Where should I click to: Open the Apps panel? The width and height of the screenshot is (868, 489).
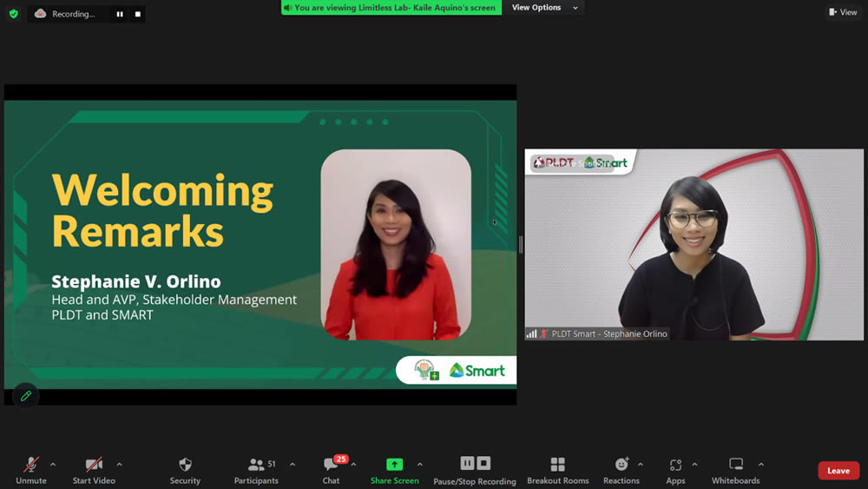coord(675,471)
